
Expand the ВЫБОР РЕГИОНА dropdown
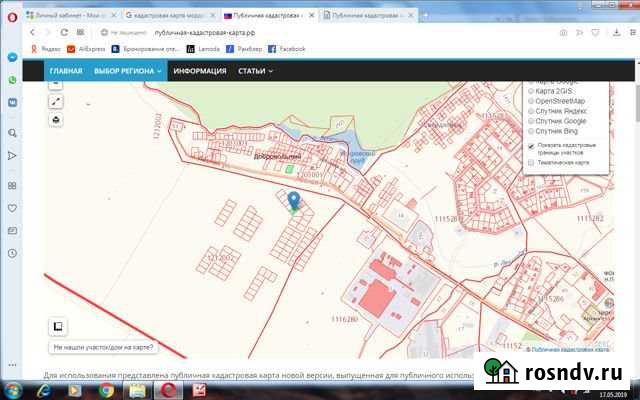[128, 71]
